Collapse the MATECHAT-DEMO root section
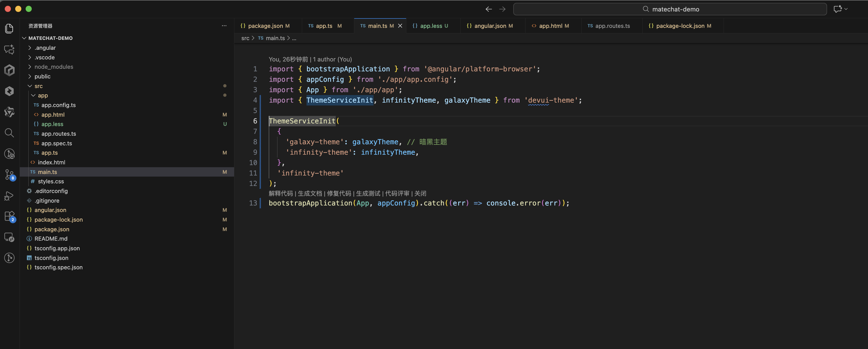The width and height of the screenshot is (868, 349). pyautogui.click(x=50, y=38)
